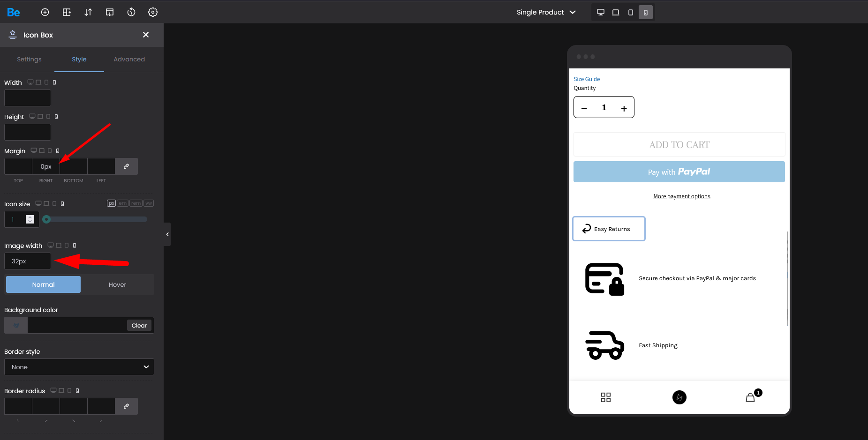Select tablet device for Image width option

(x=67, y=245)
